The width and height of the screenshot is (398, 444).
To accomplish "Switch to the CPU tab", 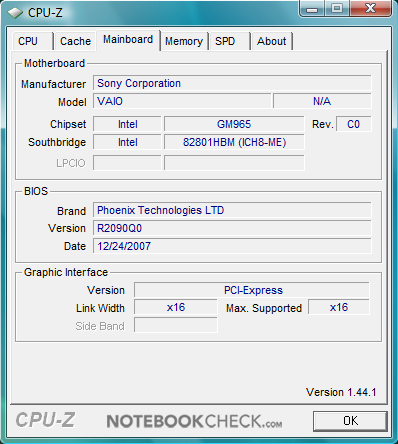I will [32, 41].
